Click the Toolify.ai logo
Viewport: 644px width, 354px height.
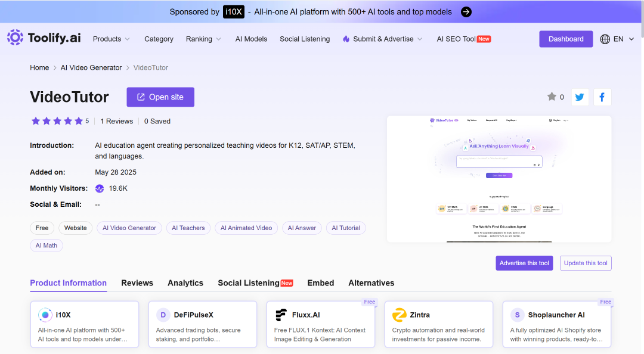(44, 38)
